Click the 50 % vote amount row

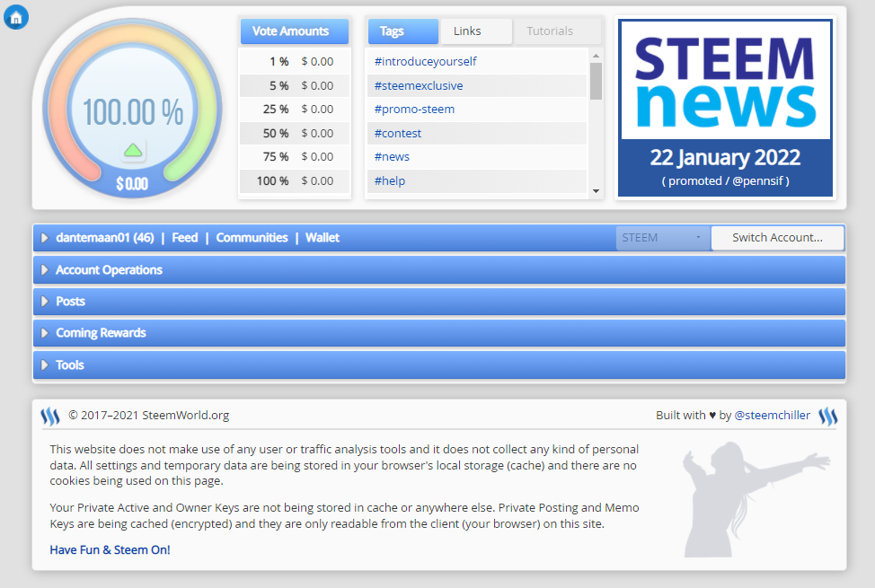[295, 134]
